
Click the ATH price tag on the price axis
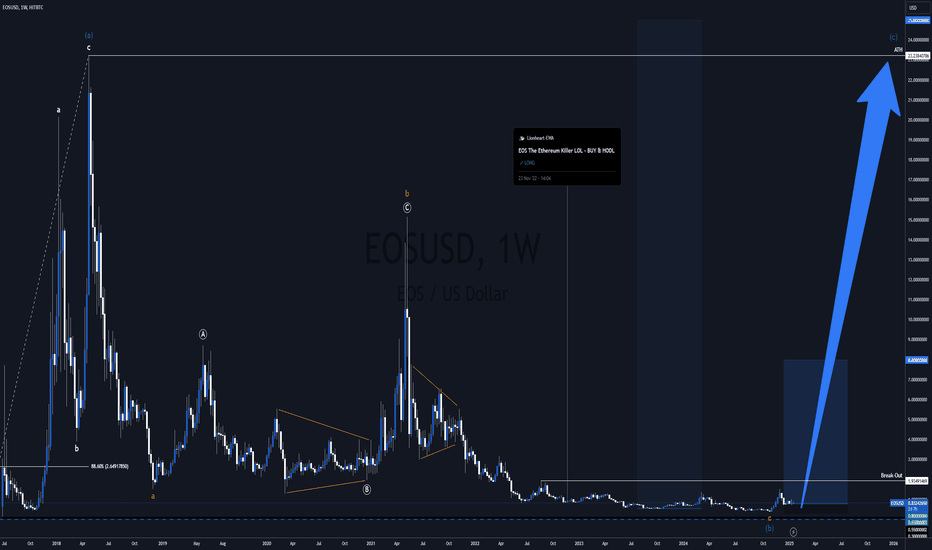click(x=918, y=56)
